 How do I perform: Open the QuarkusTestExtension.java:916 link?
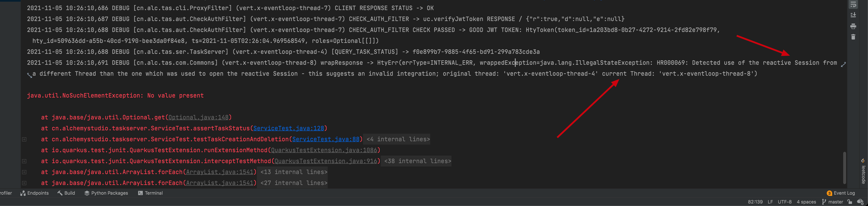(326, 161)
